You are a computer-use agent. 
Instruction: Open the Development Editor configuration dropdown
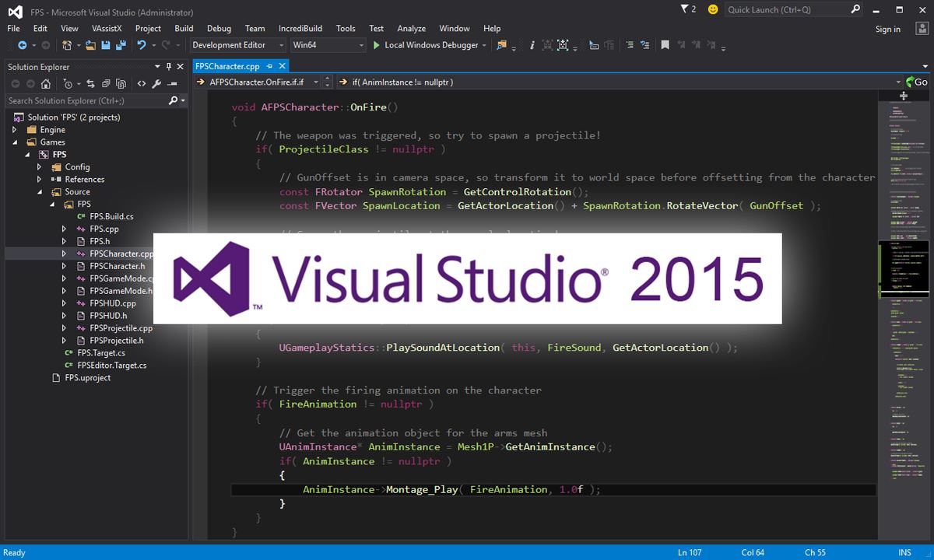point(237,46)
